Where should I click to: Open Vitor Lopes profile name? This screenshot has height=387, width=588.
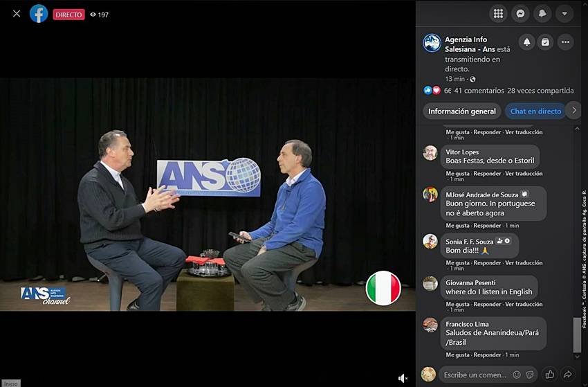[x=462, y=152]
